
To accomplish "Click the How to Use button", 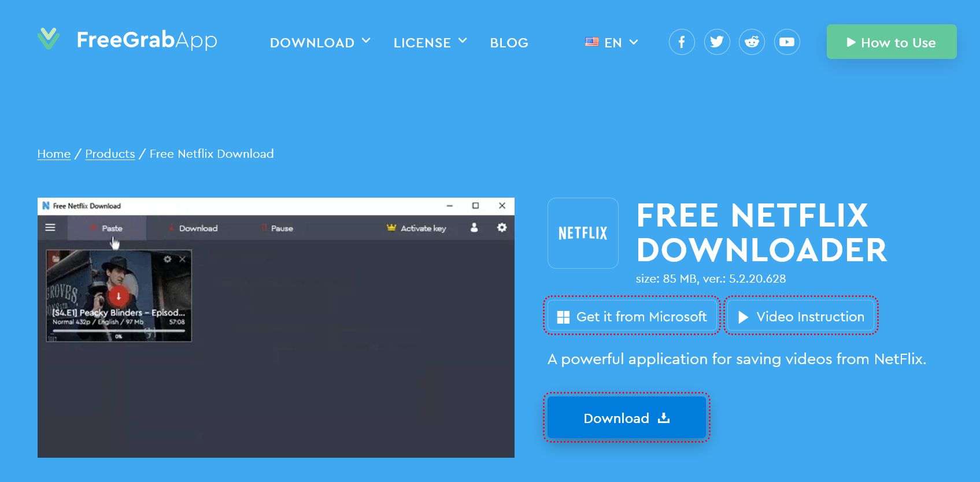I will [892, 42].
